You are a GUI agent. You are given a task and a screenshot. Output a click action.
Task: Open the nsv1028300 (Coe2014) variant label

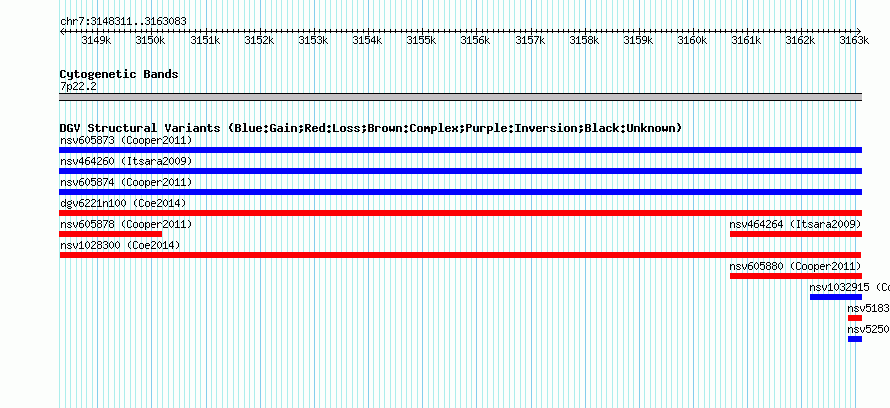click(x=120, y=245)
